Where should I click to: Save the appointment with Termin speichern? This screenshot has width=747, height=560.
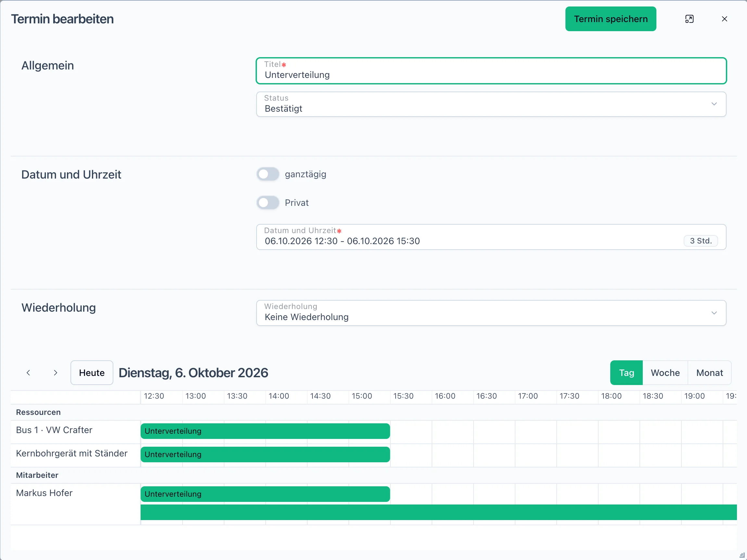(x=611, y=19)
